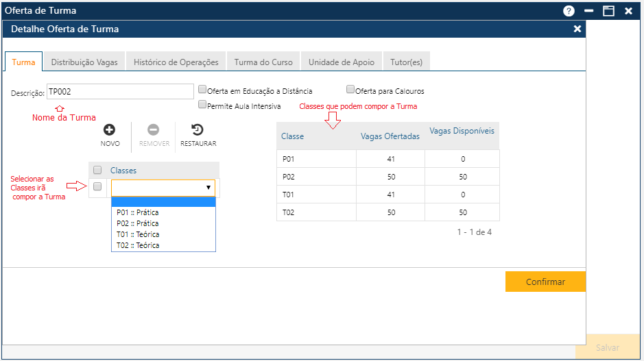Collapse the class dropdown arrow

208,187
